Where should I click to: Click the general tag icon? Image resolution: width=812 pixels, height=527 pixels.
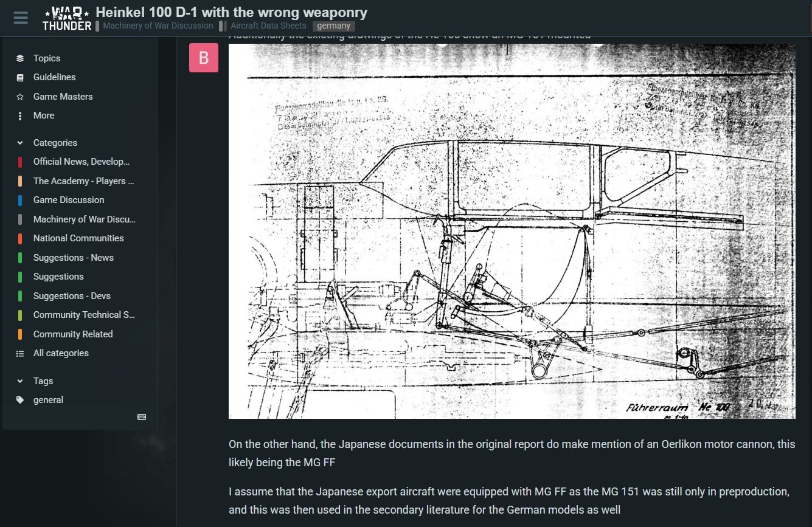[x=20, y=400]
